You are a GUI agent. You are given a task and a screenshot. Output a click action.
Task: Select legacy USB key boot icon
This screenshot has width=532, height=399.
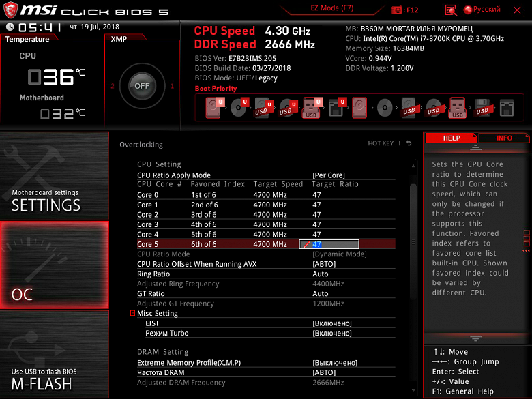point(458,108)
